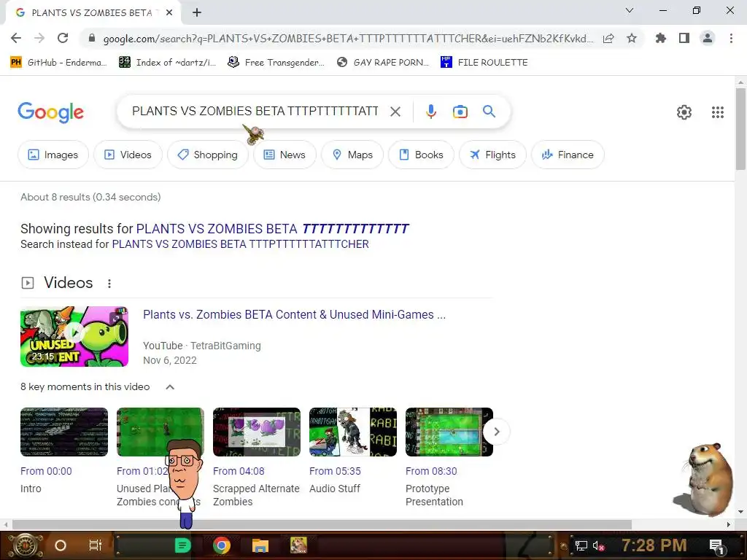Viewport: 747px width, 560px height.
Task: Go forward in browser history
Action: pyautogui.click(x=39, y=38)
